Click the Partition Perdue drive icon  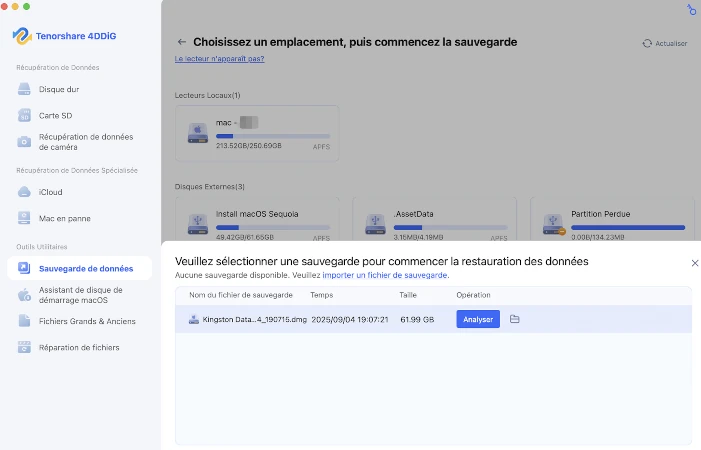553,224
